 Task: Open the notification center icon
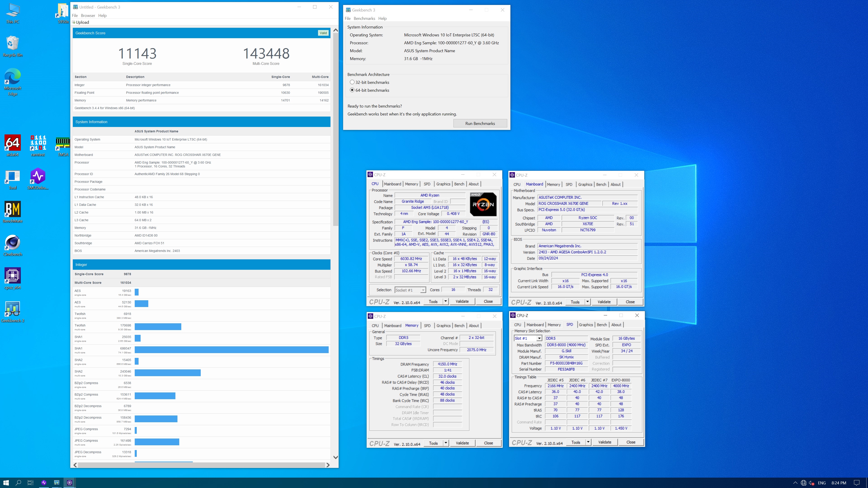[x=856, y=483]
